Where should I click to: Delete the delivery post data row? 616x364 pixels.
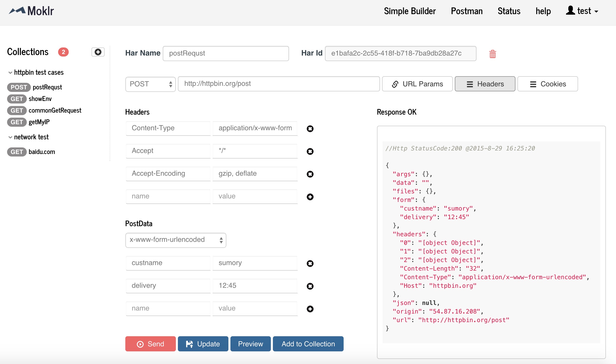(310, 286)
